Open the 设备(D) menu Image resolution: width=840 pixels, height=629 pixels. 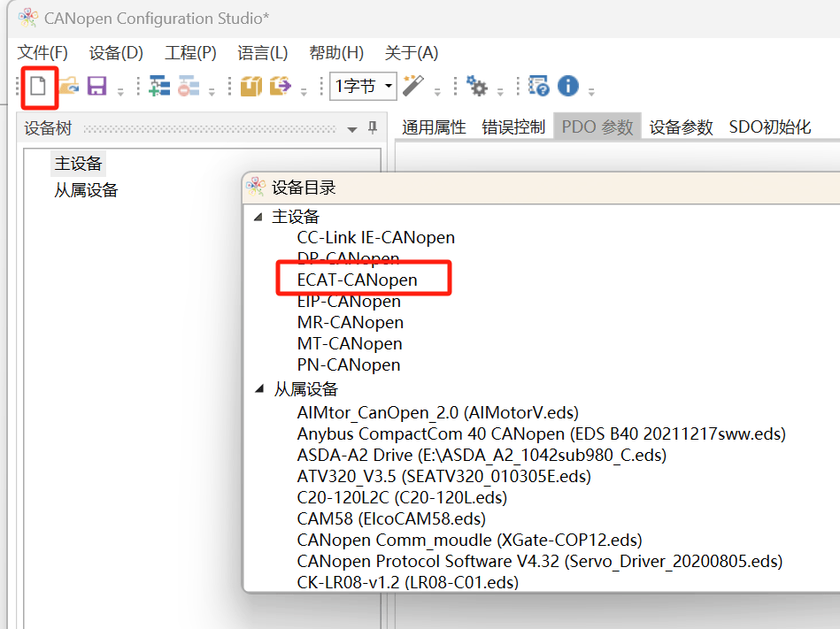pyautogui.click(x=116, y=52)
